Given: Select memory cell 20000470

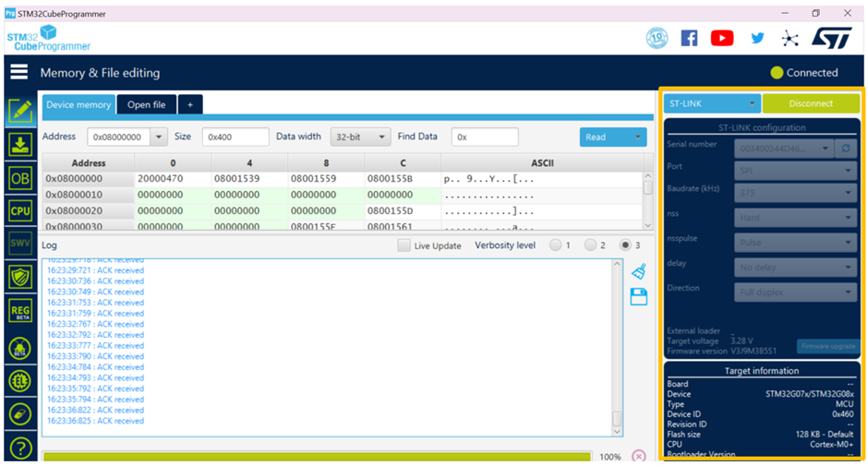Looking at the screenshot, I should pyautogui.click(x=173, y=179).
